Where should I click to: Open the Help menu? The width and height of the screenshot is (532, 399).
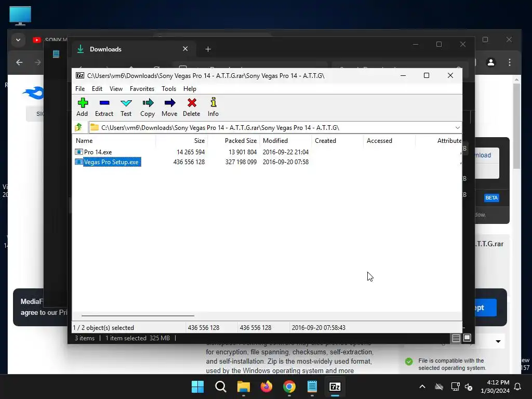coord(190,88)
